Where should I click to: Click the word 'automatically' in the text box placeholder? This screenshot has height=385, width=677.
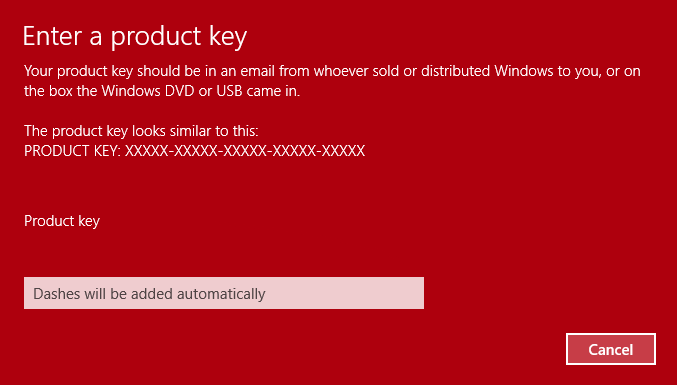[221, 294]
